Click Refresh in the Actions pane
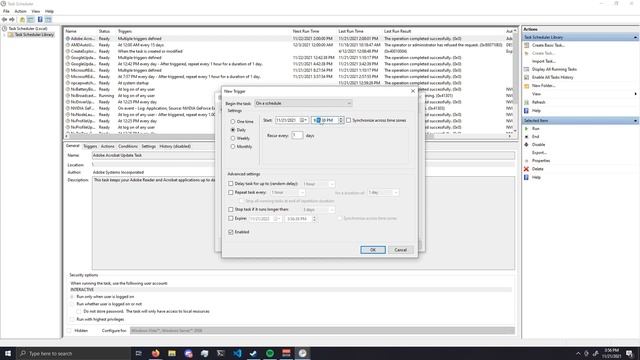This screenshot has height=360, width=640. tap(538, 102)
